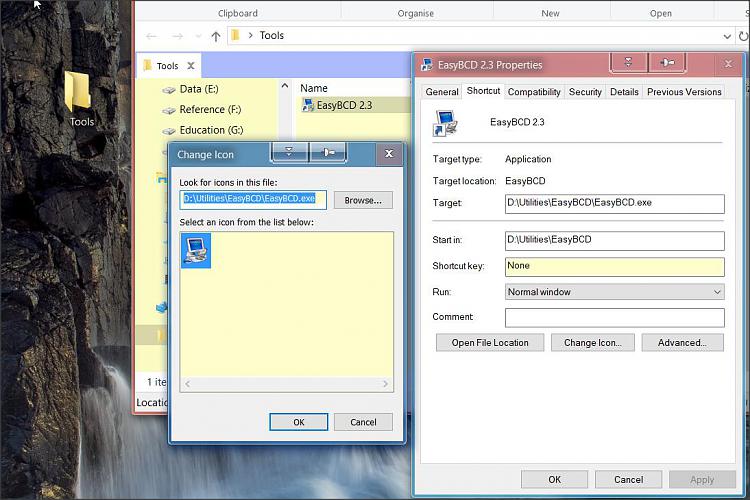750x500 pixels.
Task: Open the recent locations dropdown arrow
Action: tap(198, 36)
